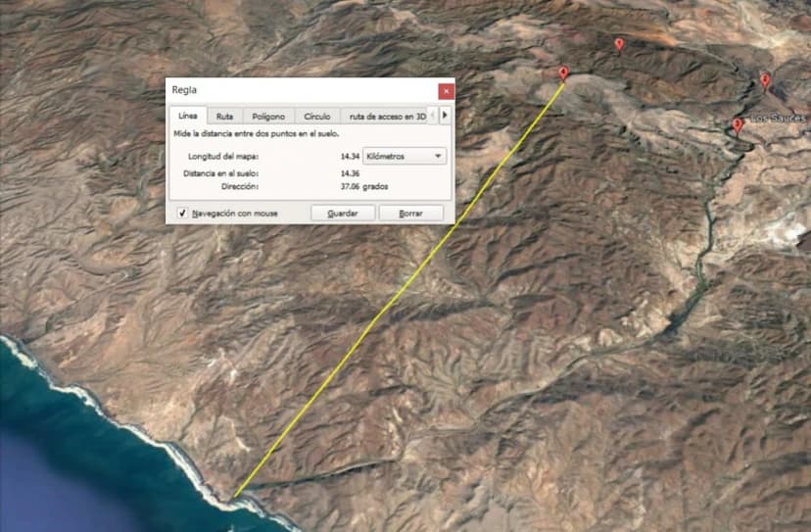This screenshot has height=532, width=811.
Task: Open the ruta de acceso en 3D tab
Action: pyautogui.click(x=387, y=116)
